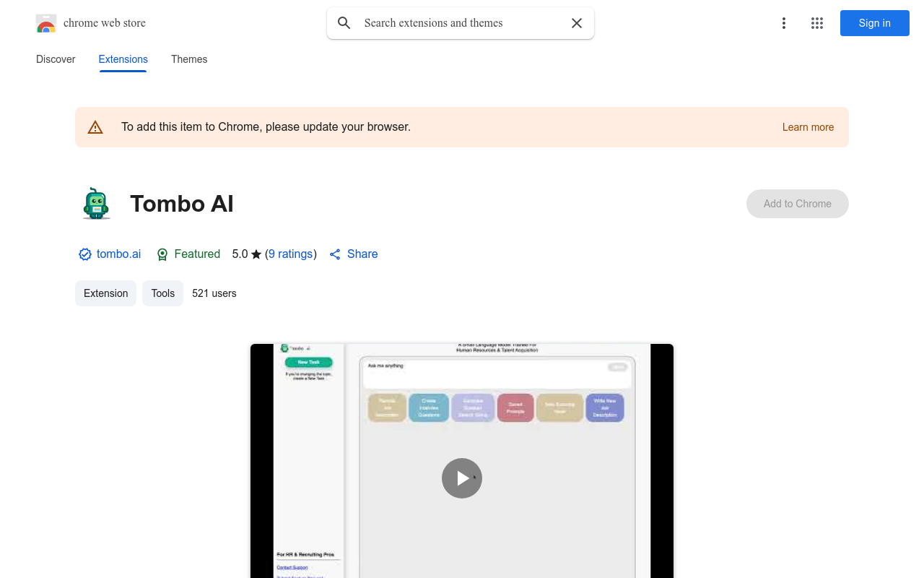Screen dimensions: 924x578
Task: Click the update your browser message text
Action: pyautogui.click(x=266, y=127)
